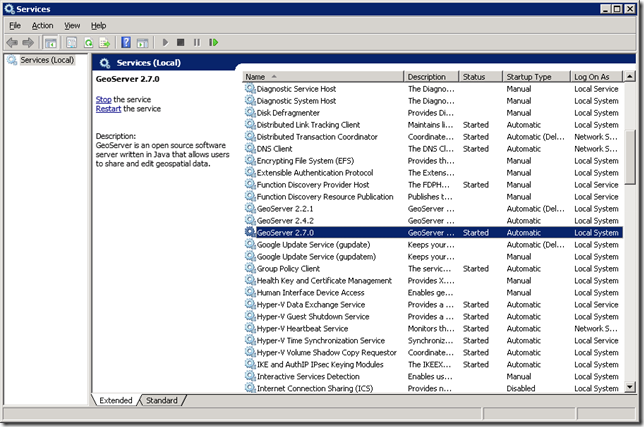Click the Refresh toolbar icon

click(x=88, y=42)
